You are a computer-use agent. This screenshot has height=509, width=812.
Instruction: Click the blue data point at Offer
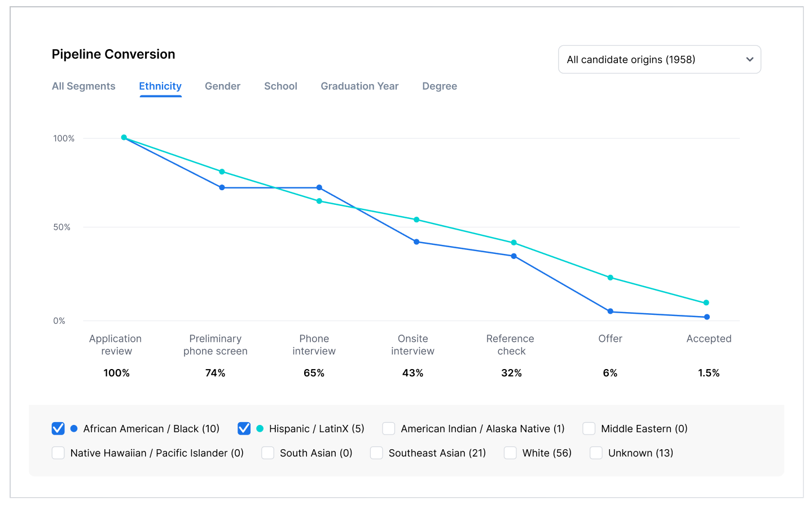tap(610, 311)
